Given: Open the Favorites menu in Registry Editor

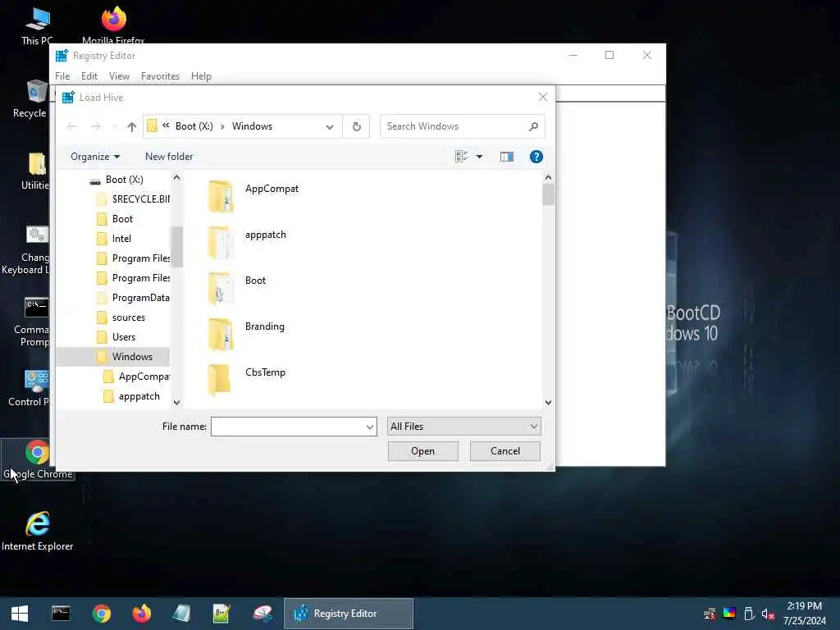Looking at the screenshot, I should (x=160, y=76).
